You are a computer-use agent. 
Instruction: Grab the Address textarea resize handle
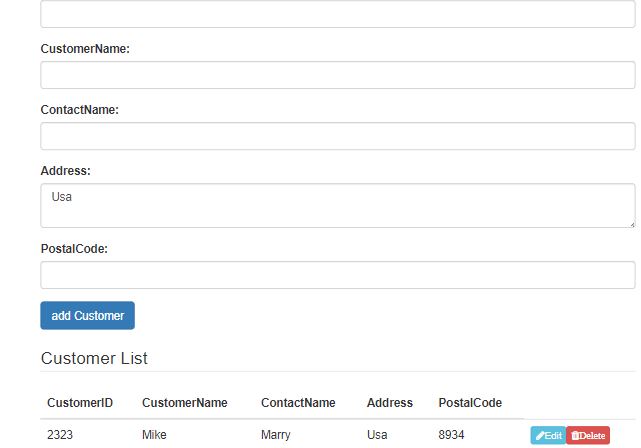[x=631, y=224]
